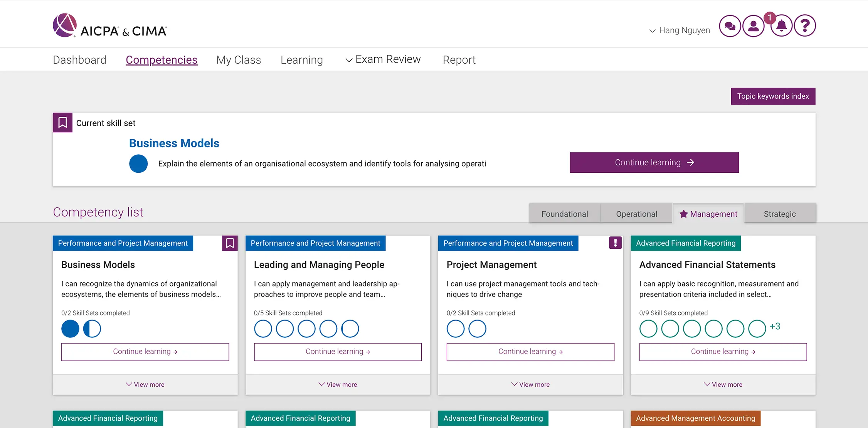The width and height of the screenshot is (868, 428).
Task: Click the Topic keywords index button
Action: point(773,96)
